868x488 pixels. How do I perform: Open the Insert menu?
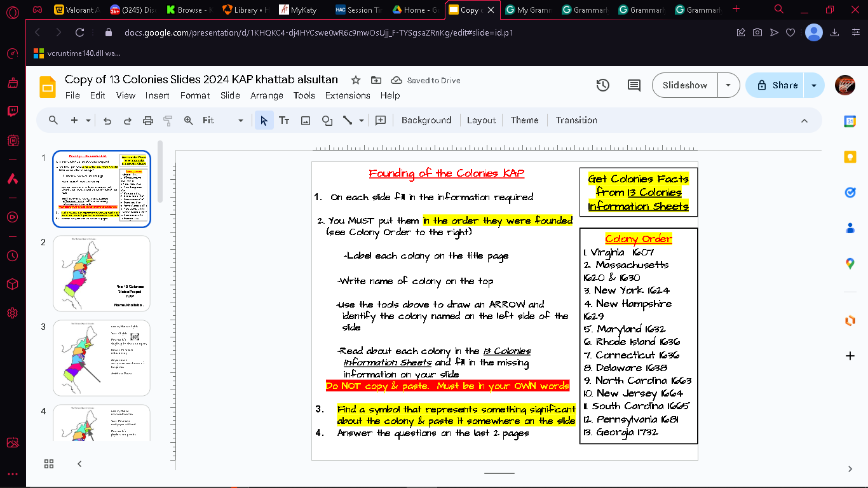157,95
